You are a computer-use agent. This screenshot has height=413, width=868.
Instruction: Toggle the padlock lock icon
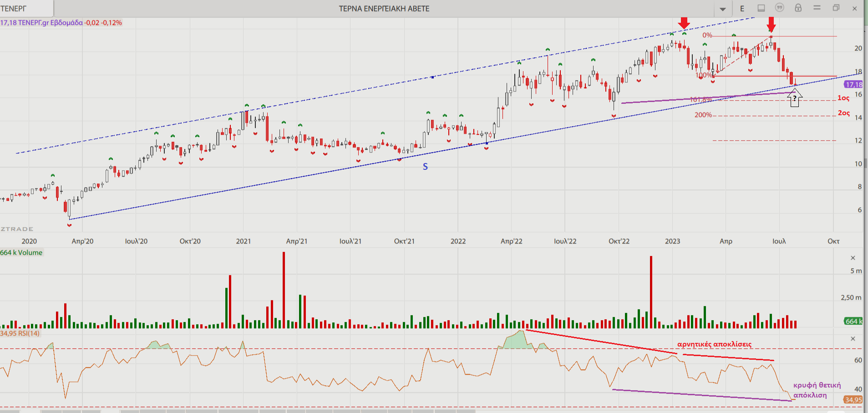798,8
